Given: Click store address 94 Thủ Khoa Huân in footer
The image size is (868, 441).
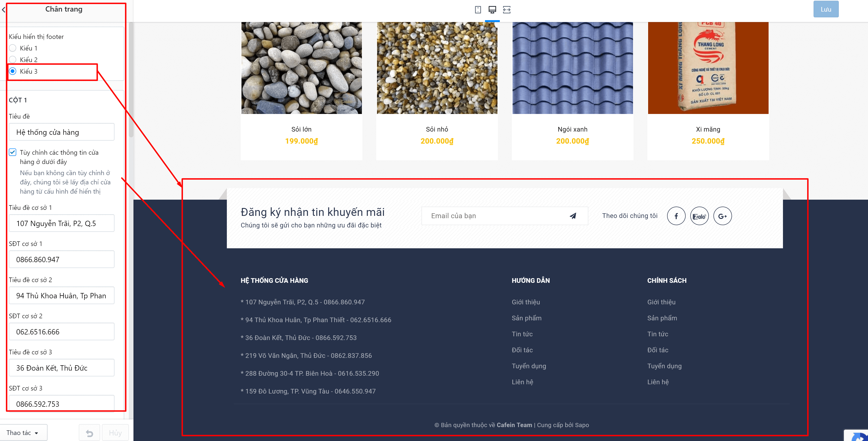Looking at the screenshot, I should 316,320.
